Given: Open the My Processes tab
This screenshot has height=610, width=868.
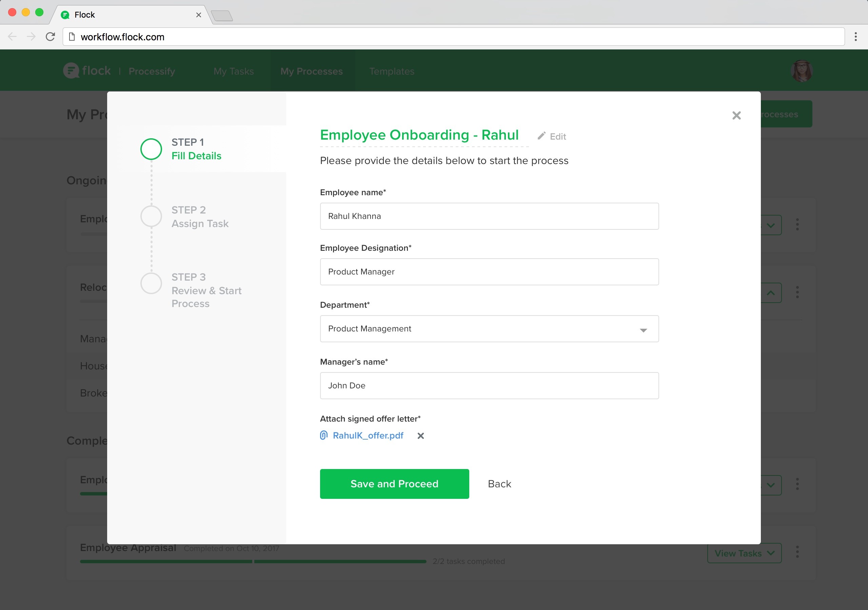Looking at the screenshot, I should click(312, 71).
